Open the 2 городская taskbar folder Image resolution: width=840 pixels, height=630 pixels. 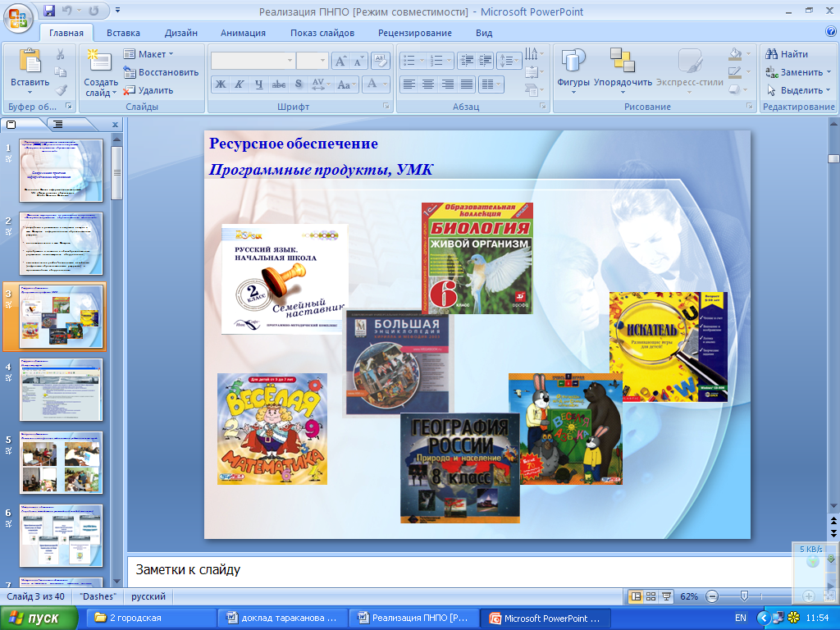coord(150,619)
